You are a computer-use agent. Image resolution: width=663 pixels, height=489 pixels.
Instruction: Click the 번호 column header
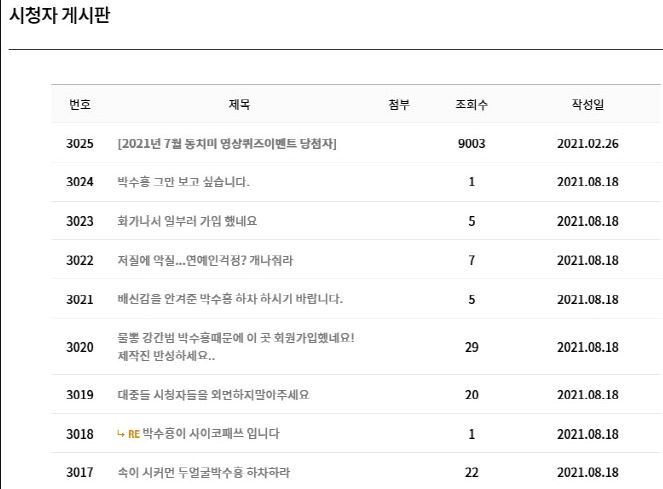coord(80,104)
